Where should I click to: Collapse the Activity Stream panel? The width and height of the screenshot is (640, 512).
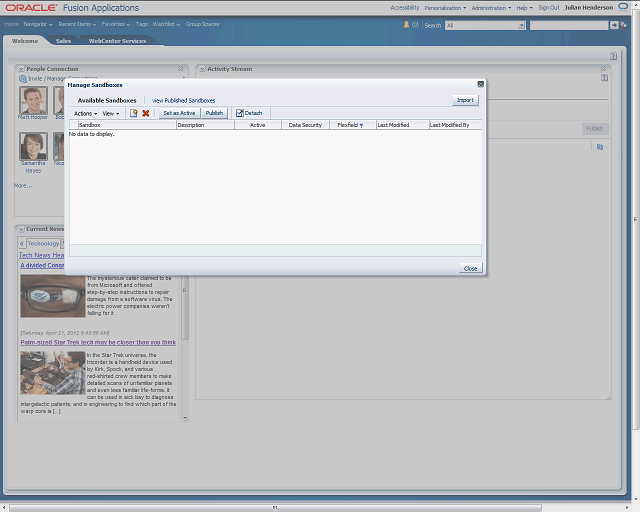[202, 69]
